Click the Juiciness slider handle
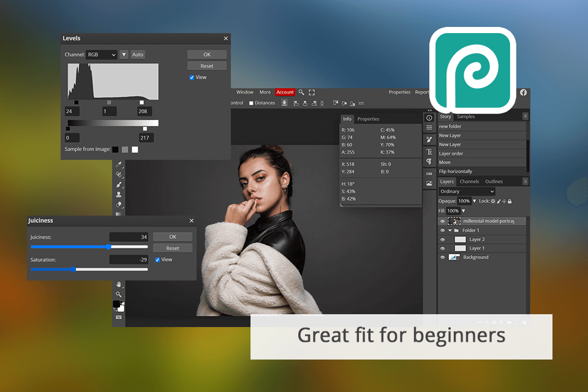The height and width of the screenshot is (392, 588). tap(108, 247)
